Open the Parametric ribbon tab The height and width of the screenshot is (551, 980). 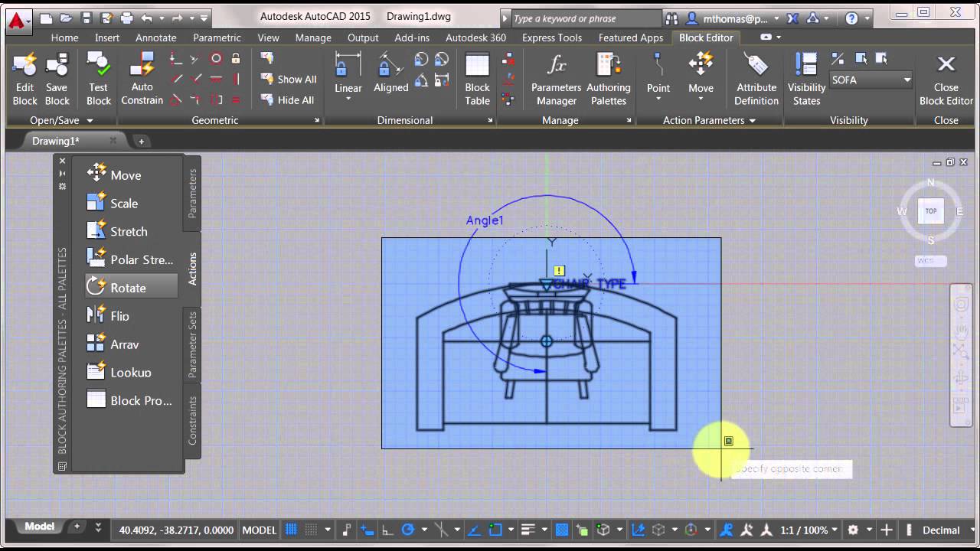[x=217, y=37]
